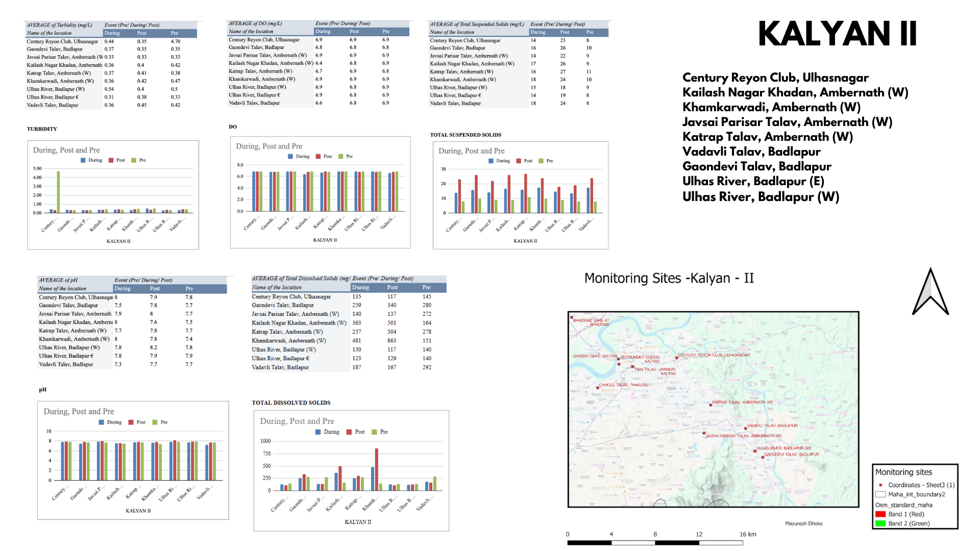The height and width of the screenshot is (551, 980).
Task: Click the KALYAN II main heading
Action: point(837,35)
